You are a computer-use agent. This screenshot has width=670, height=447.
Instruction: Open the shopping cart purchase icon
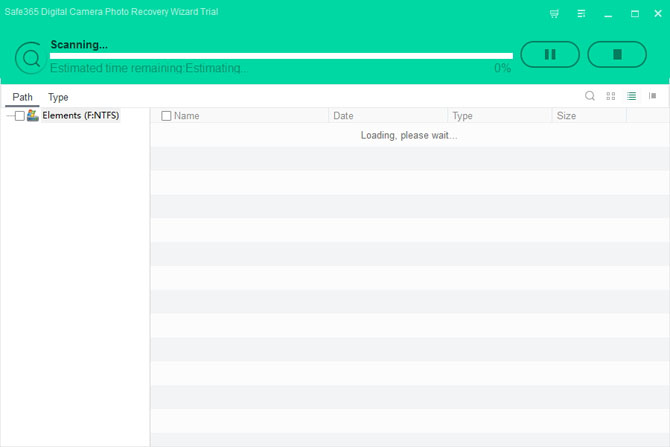tap(554, 14)
